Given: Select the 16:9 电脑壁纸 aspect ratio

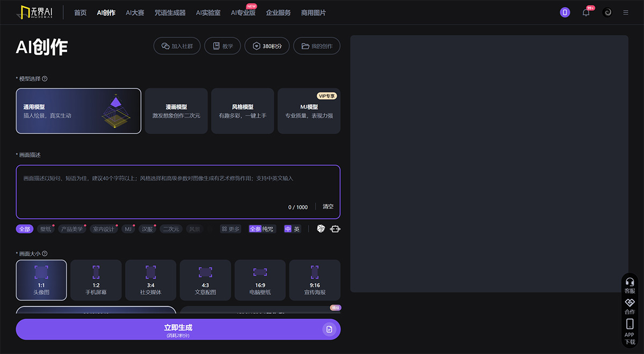Looking at the screenshot, I should 260,279.
